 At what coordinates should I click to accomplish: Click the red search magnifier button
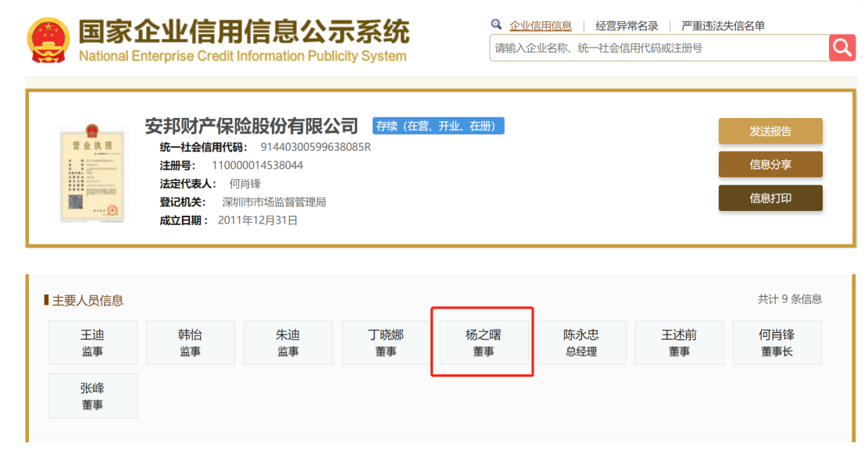pos(842,48)
